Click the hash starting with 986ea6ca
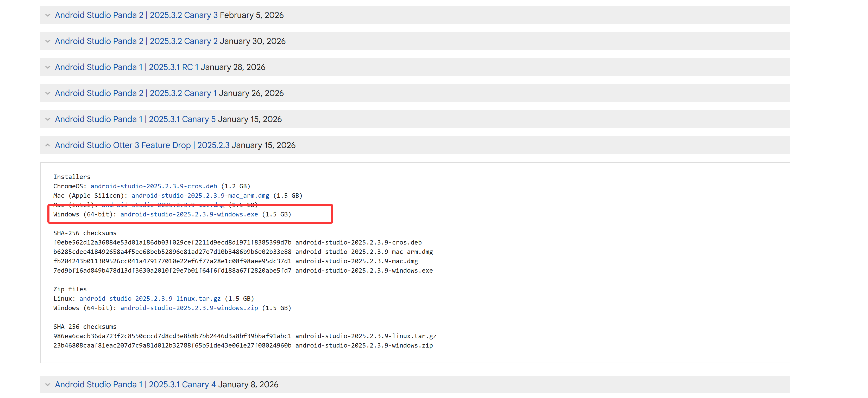 pyautogui.click(x=172, y=336)
